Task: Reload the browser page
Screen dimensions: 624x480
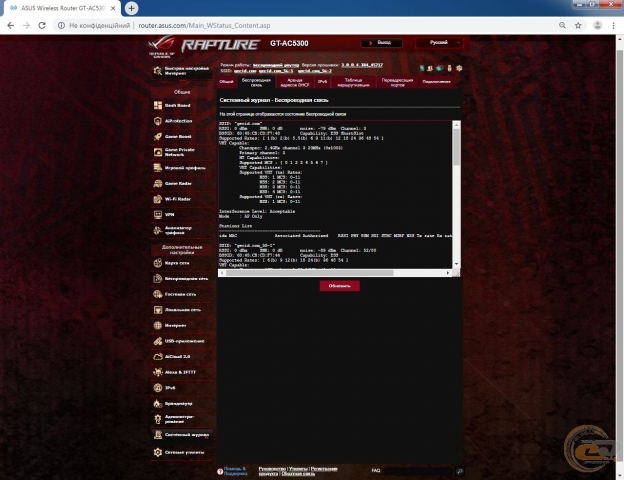Action: pos(42,25)
